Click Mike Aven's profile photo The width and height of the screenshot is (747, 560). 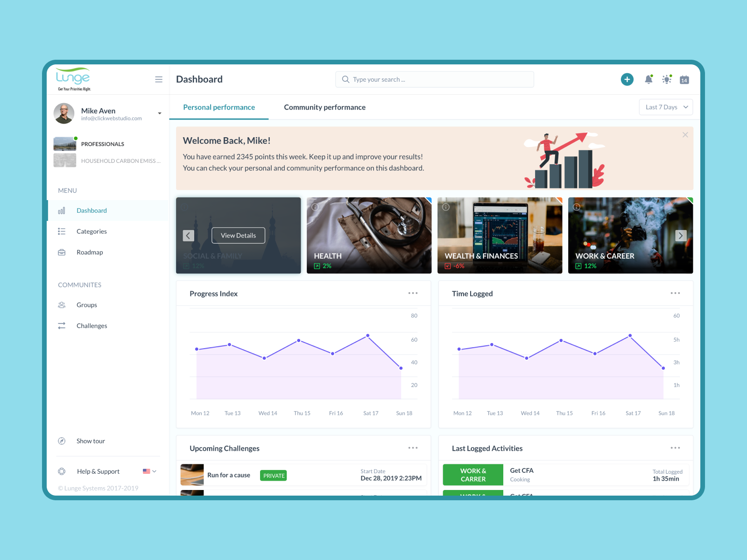coord(64,113)
